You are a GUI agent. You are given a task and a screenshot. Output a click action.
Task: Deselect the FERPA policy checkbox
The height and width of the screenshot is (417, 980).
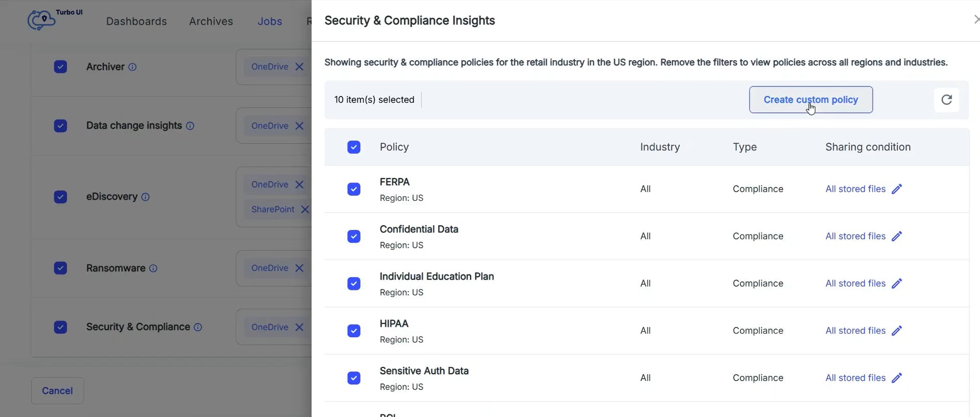click(x=354, y=189)
